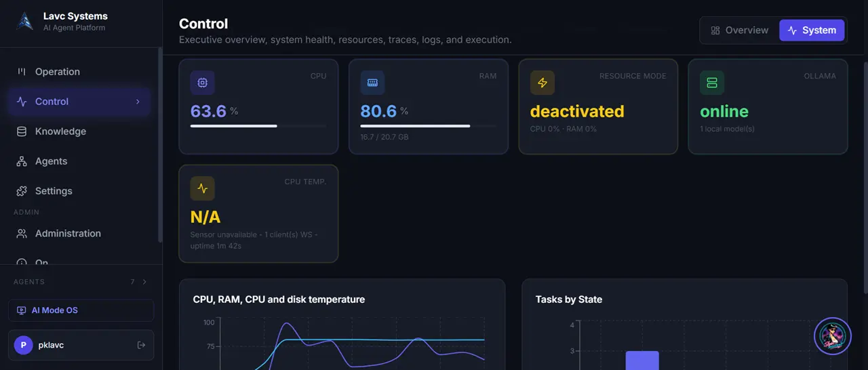Click the Administration users icon
Viewport: 868px width, 370px height.
tap(22, 233)
